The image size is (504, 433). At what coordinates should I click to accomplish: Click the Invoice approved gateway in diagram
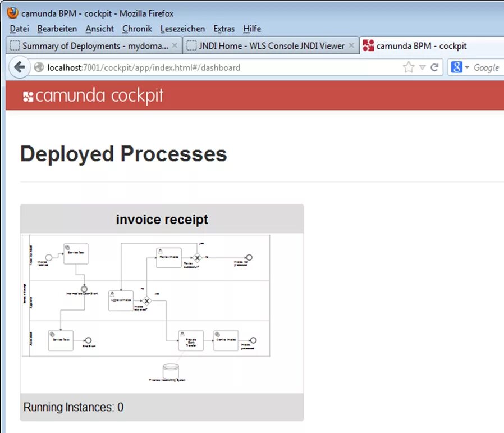146,301
